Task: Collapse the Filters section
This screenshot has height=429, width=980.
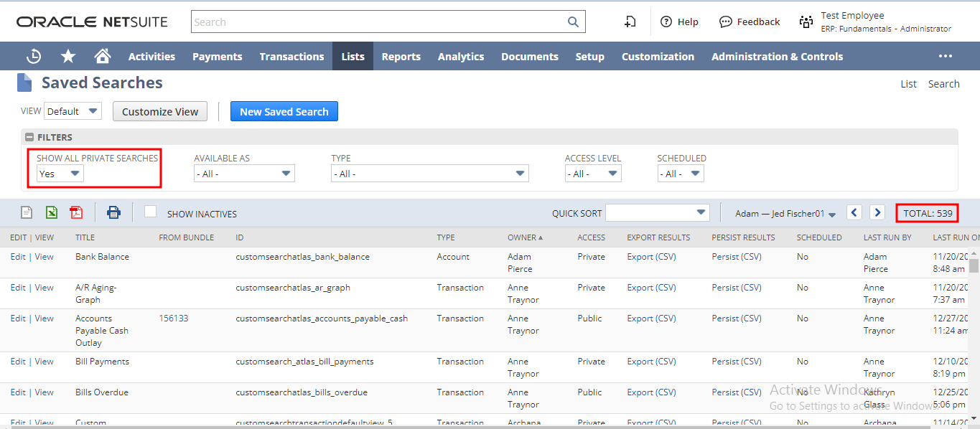Action: (29, 137)
